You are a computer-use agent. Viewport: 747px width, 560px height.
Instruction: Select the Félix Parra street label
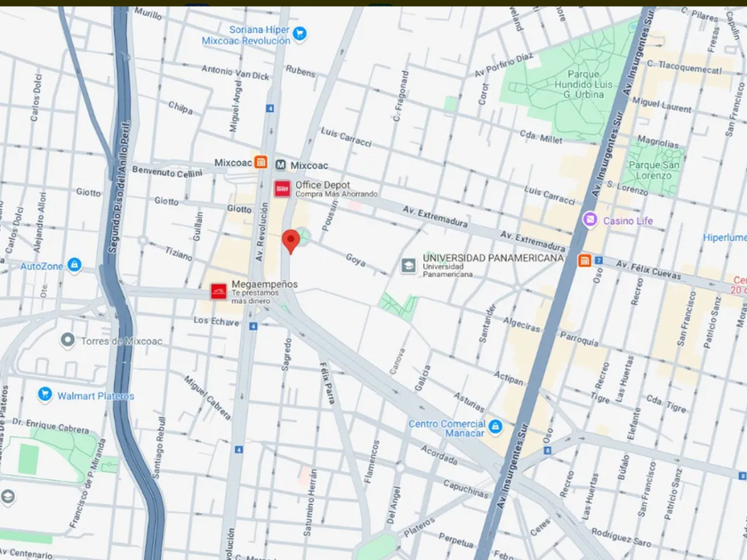[x=327, y=383]
